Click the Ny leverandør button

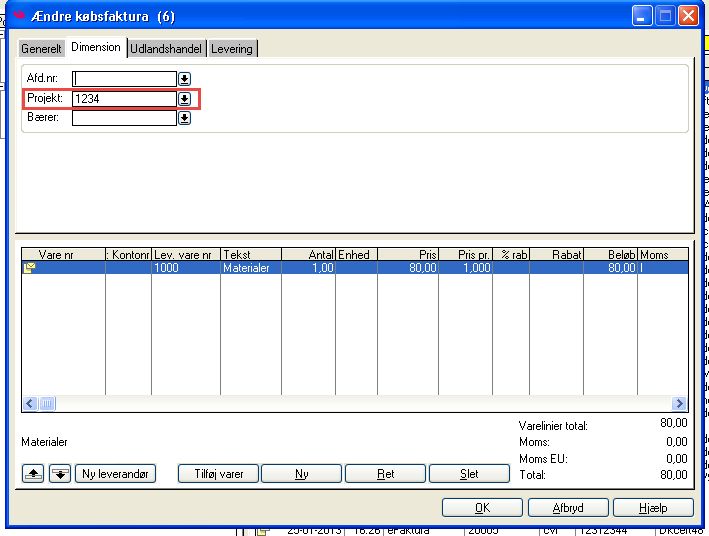pyautogui.click(x=115, y=474)
